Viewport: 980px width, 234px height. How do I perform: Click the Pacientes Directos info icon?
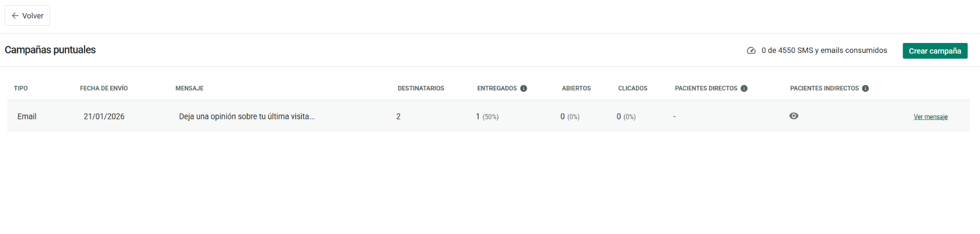(x=744, y=88)
